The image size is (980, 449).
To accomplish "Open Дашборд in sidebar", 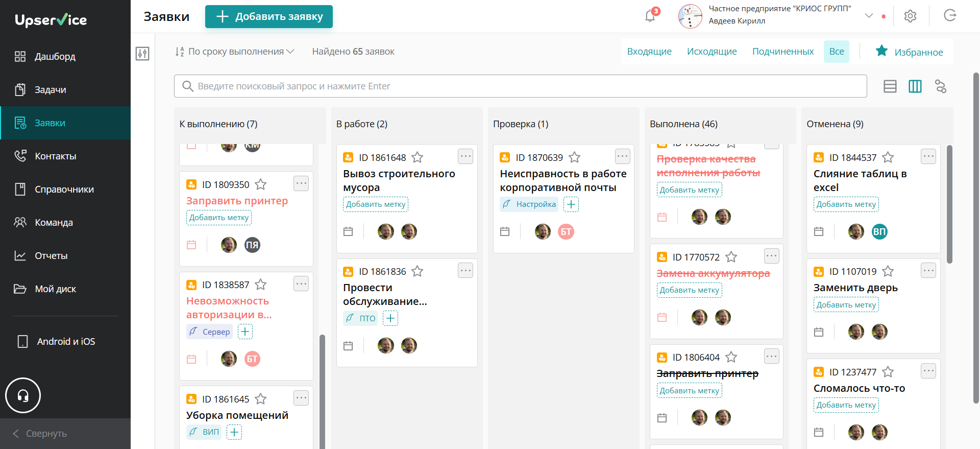I will pyautogui.click(x=65, y=56).
